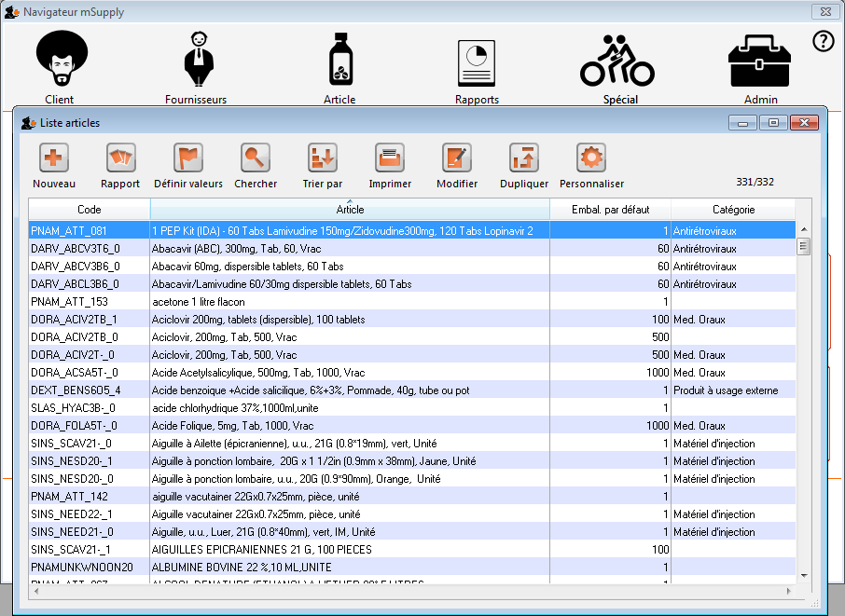Click the Rapport toolbar icon
This screenshot has width=845, height=616.
click(x=120, y=157)
